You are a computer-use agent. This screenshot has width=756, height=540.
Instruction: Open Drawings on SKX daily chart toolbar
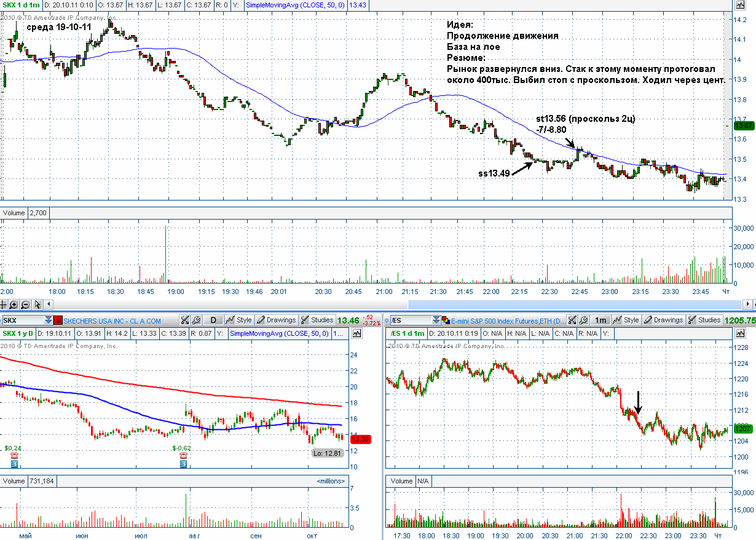coord(277,320)
